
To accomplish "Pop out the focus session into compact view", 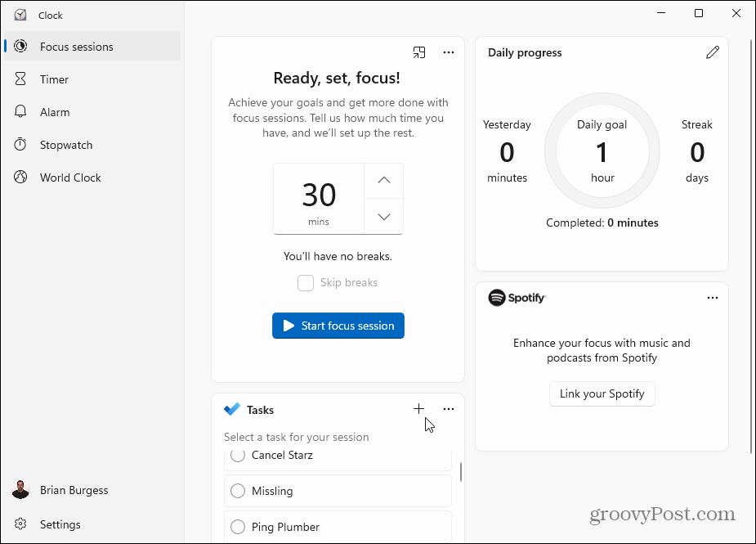I will (x=419, y=52).
